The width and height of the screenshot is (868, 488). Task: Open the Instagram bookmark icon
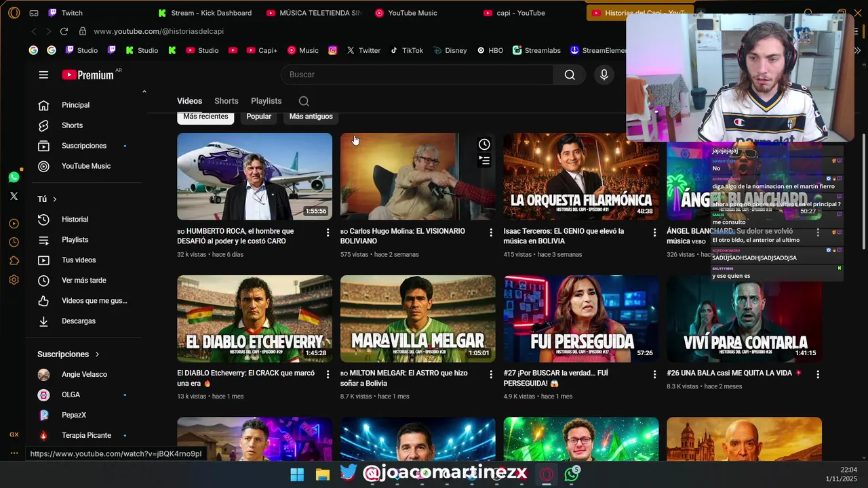(332, 50)
